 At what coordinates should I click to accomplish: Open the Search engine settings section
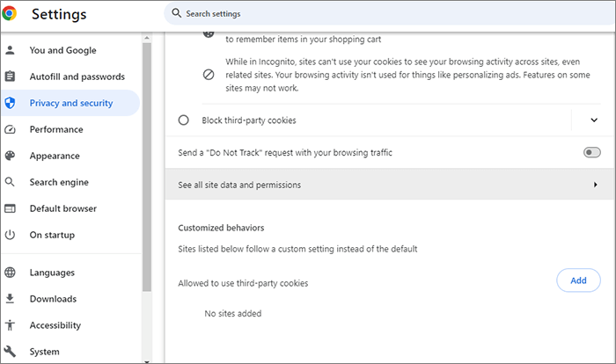tap(59, 182)
